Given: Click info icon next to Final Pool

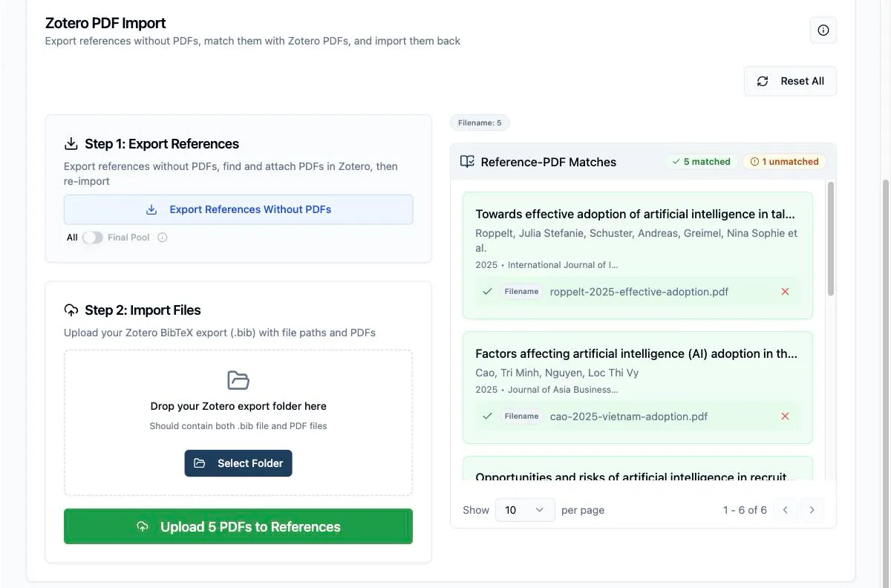Looking at the screenshot, I should tap(163, 238).
